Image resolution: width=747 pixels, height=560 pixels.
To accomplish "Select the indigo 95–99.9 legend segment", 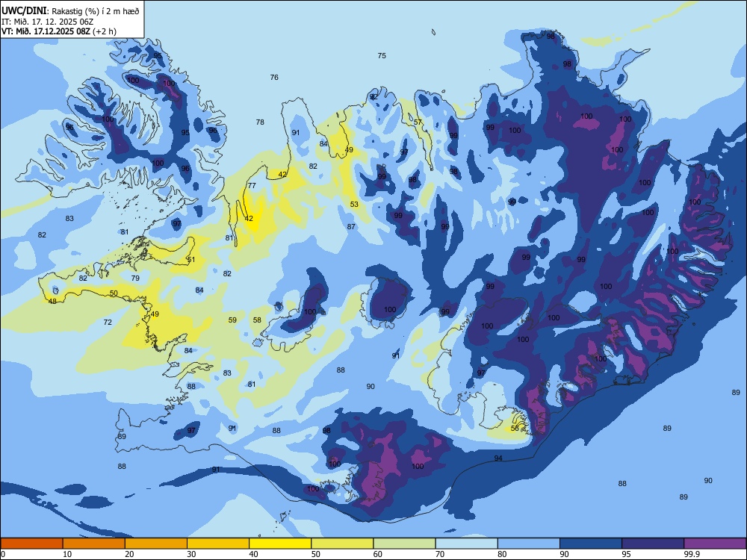I will [653, 544].
